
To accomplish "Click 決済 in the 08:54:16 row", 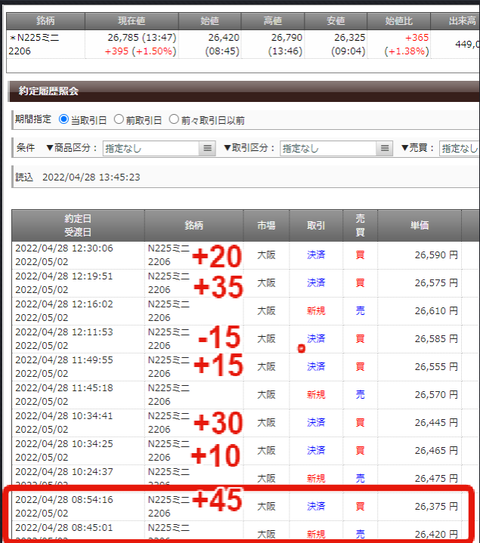I will click(316, 507).
